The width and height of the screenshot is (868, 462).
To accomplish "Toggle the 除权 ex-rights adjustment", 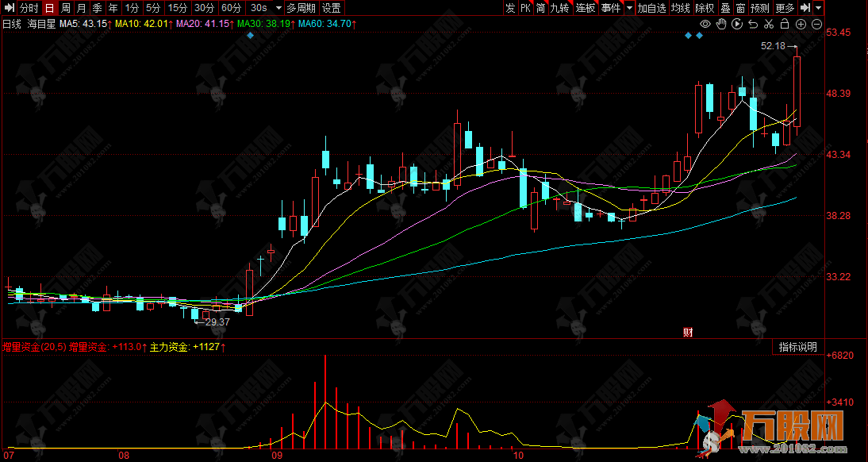I will pyautogui.click(x=704, y=8).
